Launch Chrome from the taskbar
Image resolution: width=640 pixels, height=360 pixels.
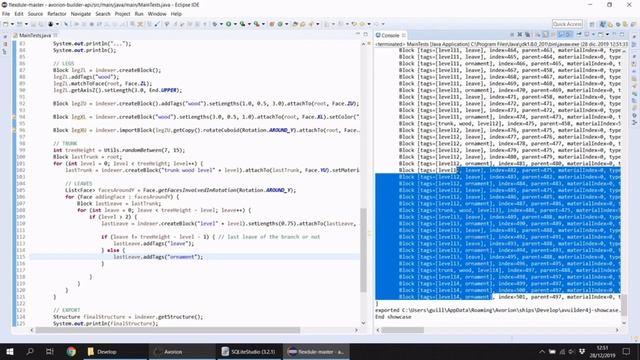tap(71, 351)
